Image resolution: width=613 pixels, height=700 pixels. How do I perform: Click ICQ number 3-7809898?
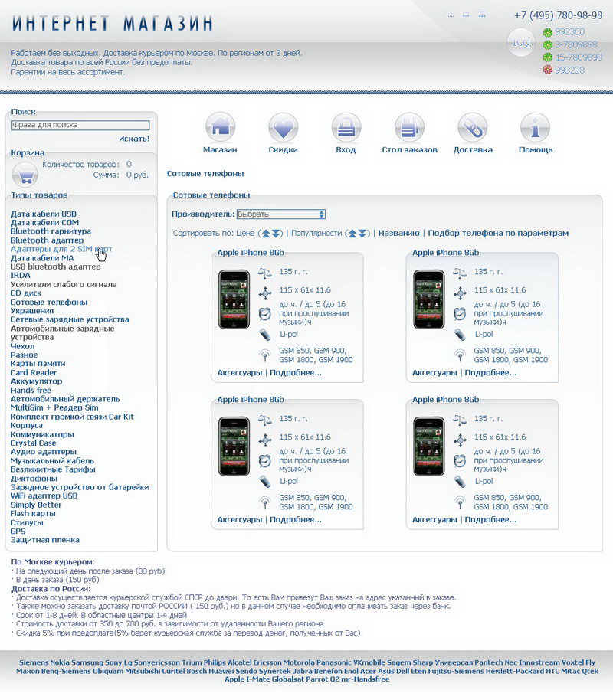click(x=576, y=44)
